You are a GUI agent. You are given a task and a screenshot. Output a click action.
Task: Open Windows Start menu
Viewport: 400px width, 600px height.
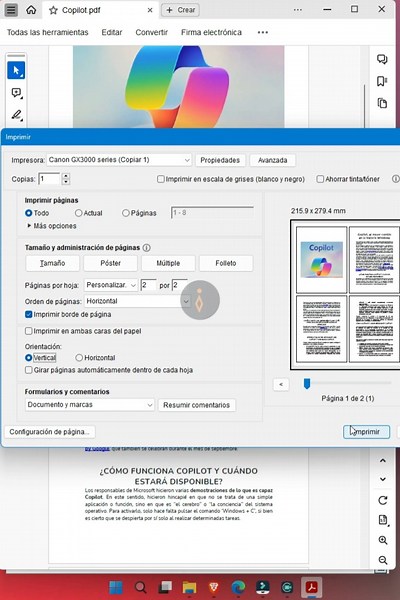[x=116, y=587]
